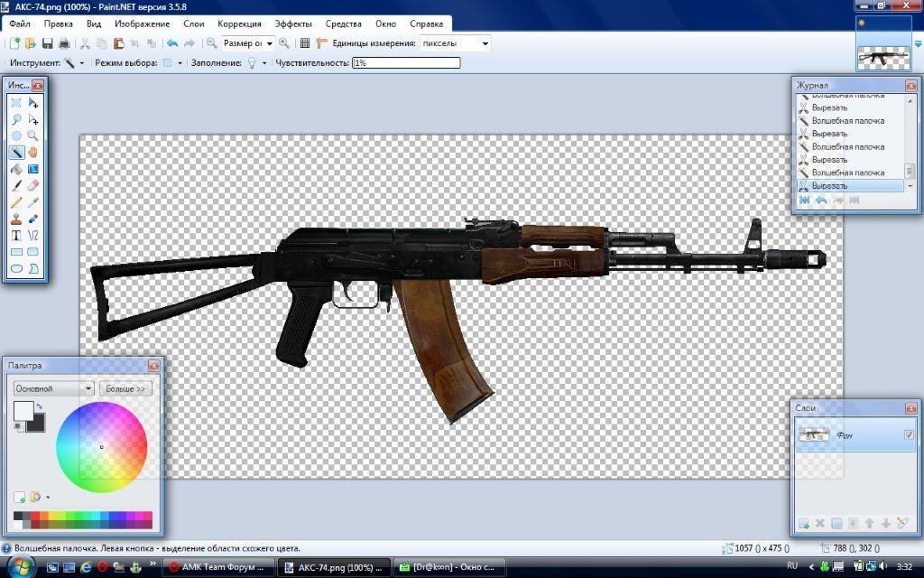This screenshot has width=924, height=578.
Task: Pick the Text tool
Action: click(x=16, y=235)
